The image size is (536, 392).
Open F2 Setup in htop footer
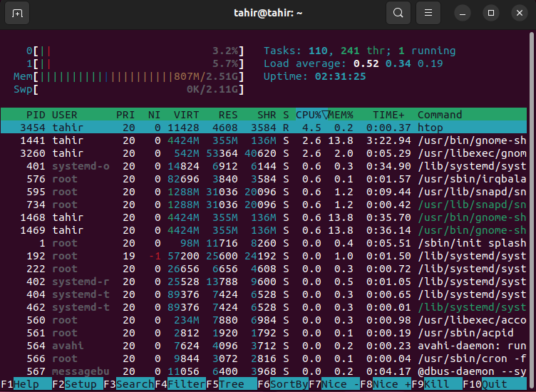(x=78, y=384)
